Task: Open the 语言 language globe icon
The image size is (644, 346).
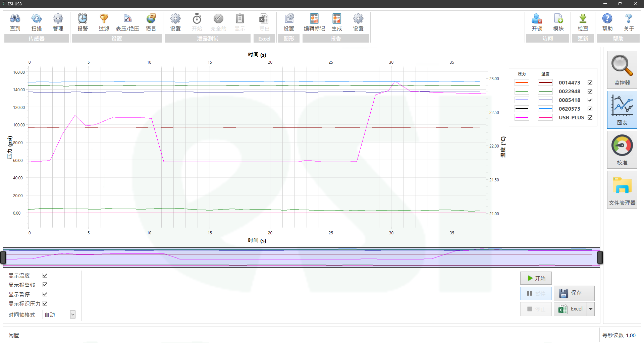Action: [151, 22]
